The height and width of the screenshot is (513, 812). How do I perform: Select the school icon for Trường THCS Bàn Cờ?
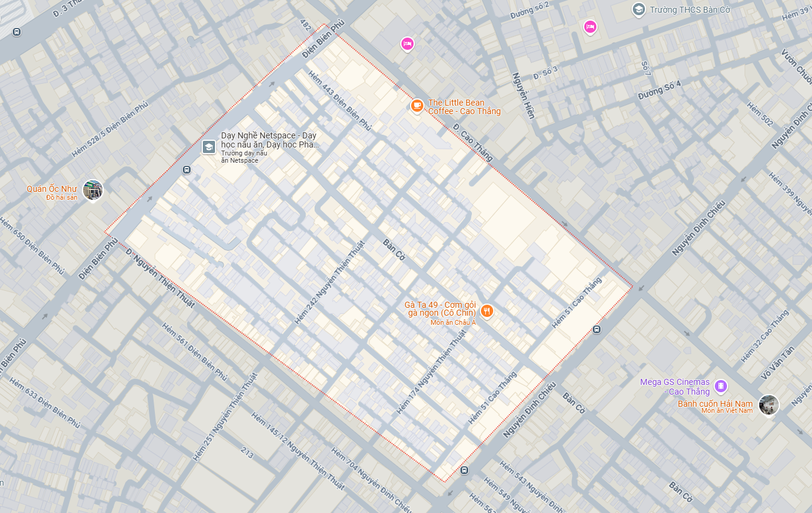click(638, 9)
